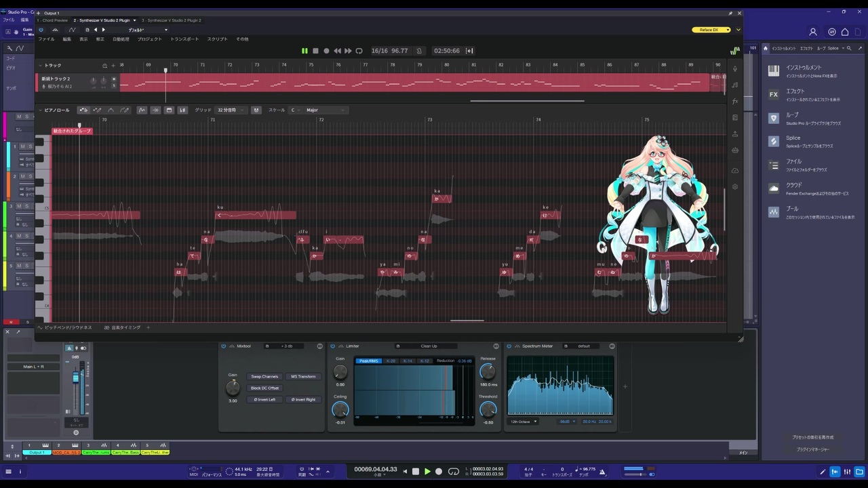
Task: Open the grid value dropdown 32分音符
Action: point(231,110)
